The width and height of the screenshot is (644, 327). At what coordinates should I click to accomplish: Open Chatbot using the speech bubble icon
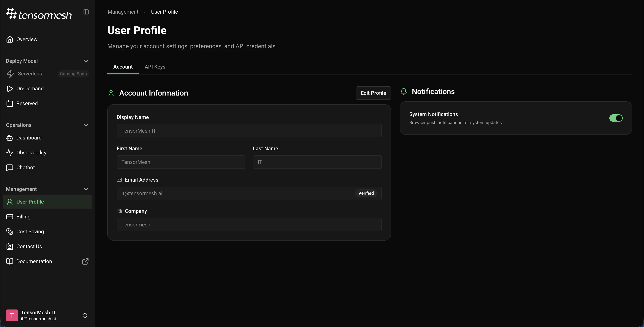click(x=10, y=168)
